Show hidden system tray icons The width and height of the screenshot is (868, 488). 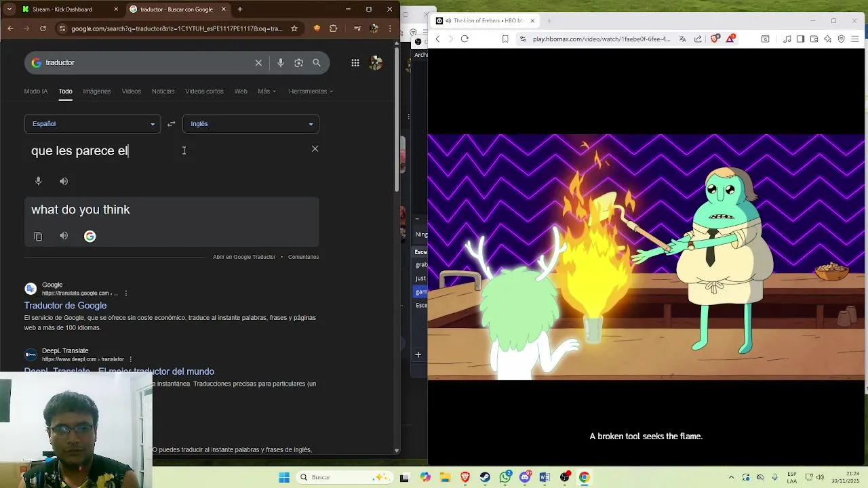click(732, 477)
